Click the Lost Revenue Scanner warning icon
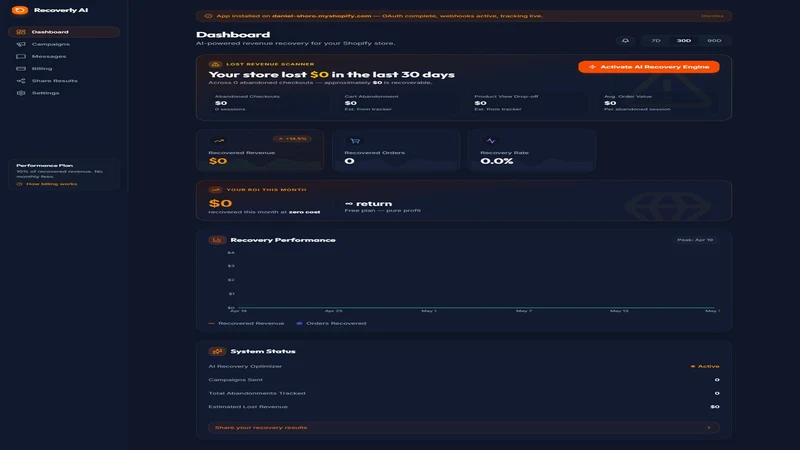 tap(215, 64)
